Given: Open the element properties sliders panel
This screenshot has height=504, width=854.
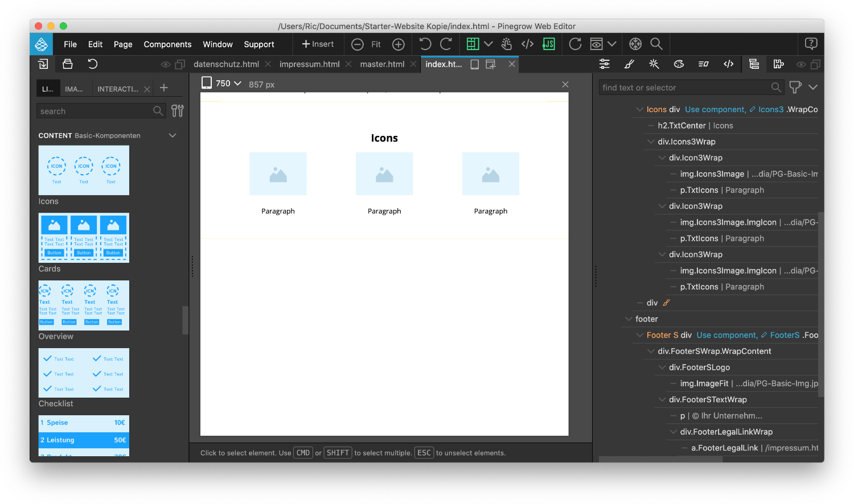Looking at the screenshot, I should click(x=605, y=64).
